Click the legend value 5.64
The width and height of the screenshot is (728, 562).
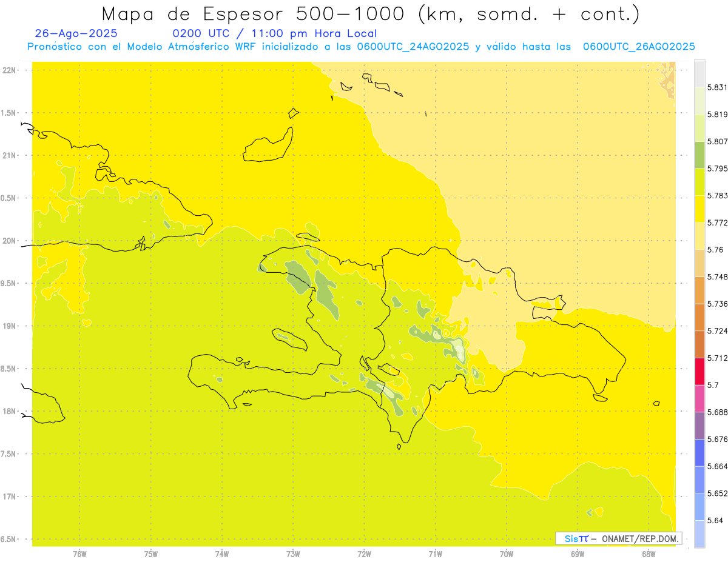click(x=715, y=520)
